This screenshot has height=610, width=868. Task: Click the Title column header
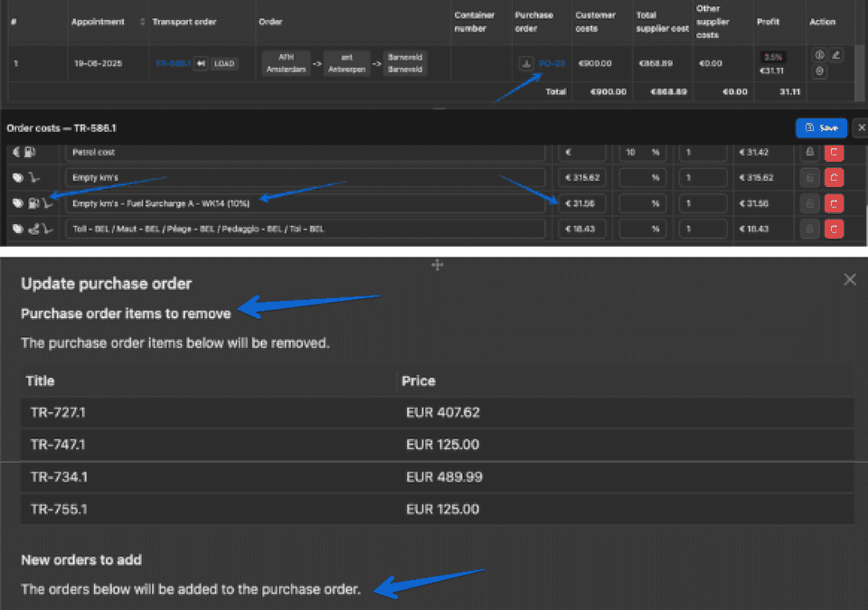coord(40,380)
